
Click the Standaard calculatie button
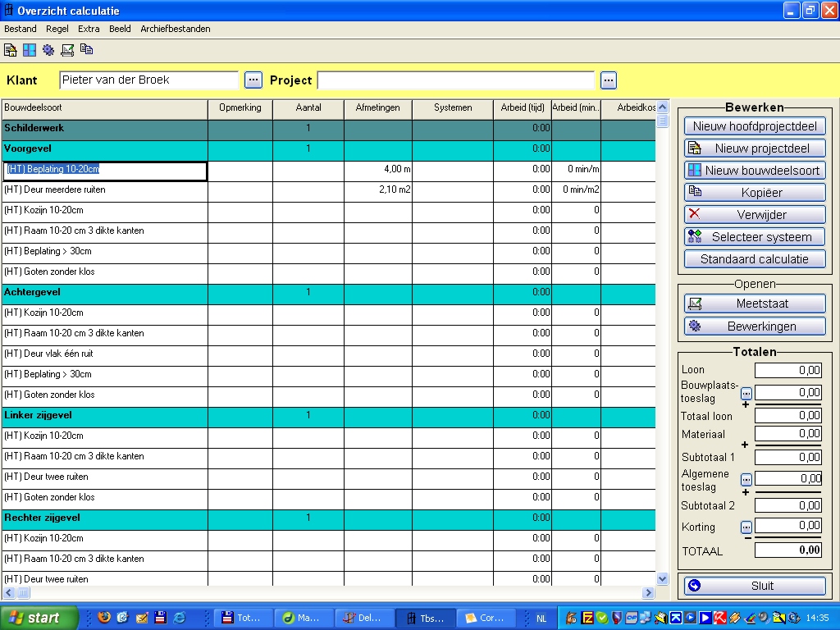(x=755, y=259)
